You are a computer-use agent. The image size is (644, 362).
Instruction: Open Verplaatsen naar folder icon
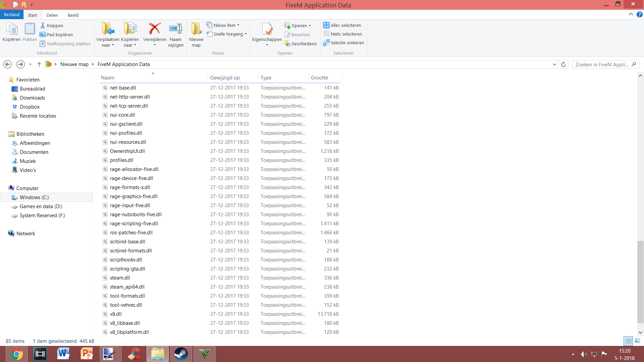click(x=108, y=29)
